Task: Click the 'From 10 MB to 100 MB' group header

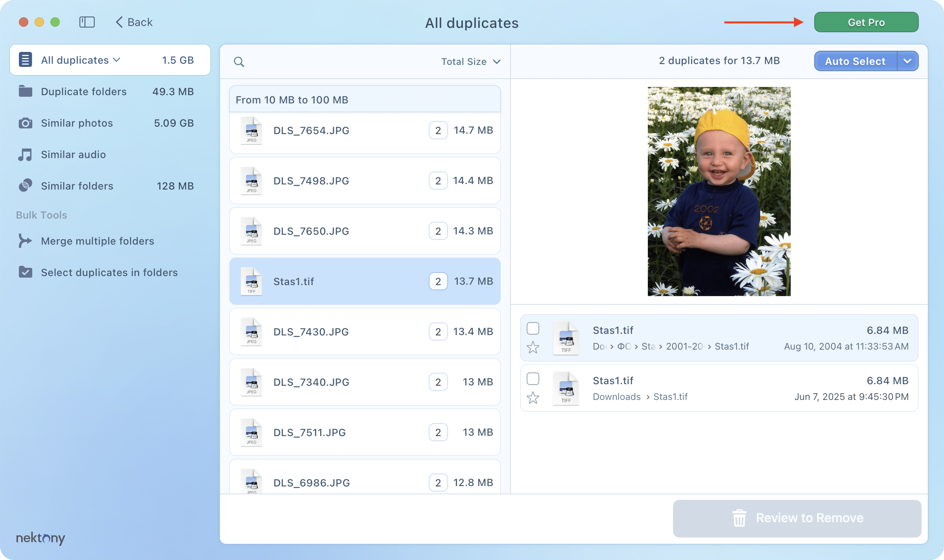Action: (365, 99)
